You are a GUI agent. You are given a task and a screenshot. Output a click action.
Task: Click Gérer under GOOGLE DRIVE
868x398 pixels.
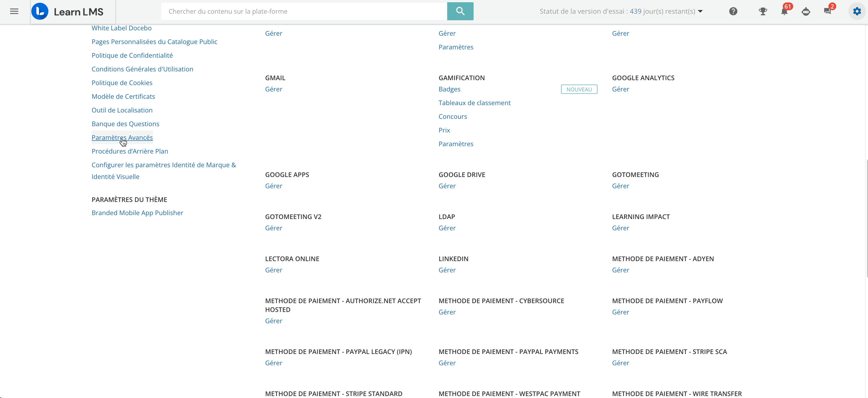447,186
